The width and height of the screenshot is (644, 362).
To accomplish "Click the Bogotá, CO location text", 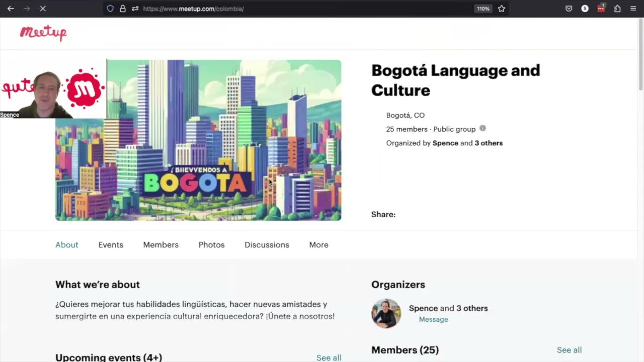I will 406,115.
